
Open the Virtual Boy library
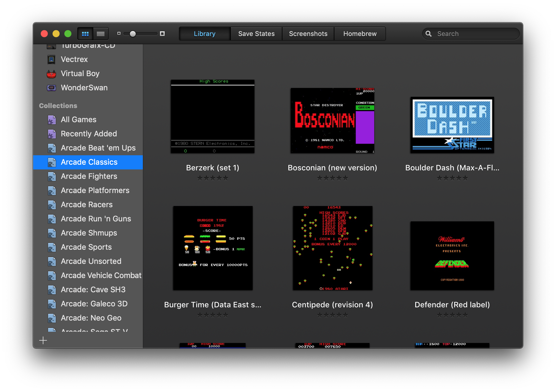80,73
